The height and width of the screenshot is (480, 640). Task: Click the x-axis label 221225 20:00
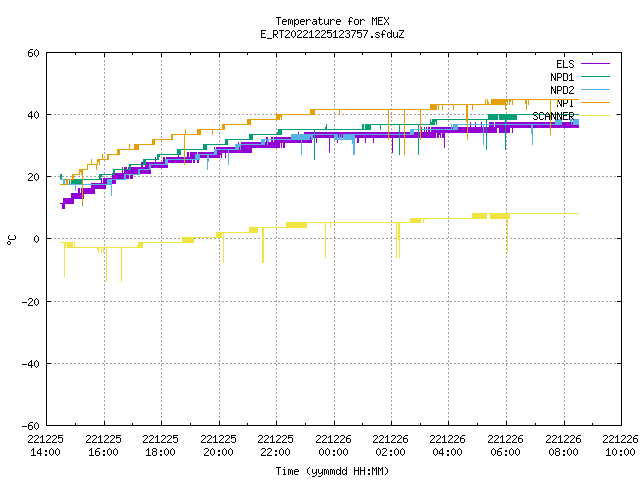[218, 446]
